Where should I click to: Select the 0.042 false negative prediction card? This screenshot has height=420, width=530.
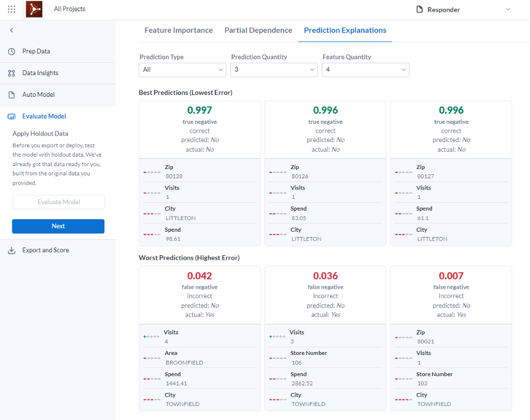point(199,294)
